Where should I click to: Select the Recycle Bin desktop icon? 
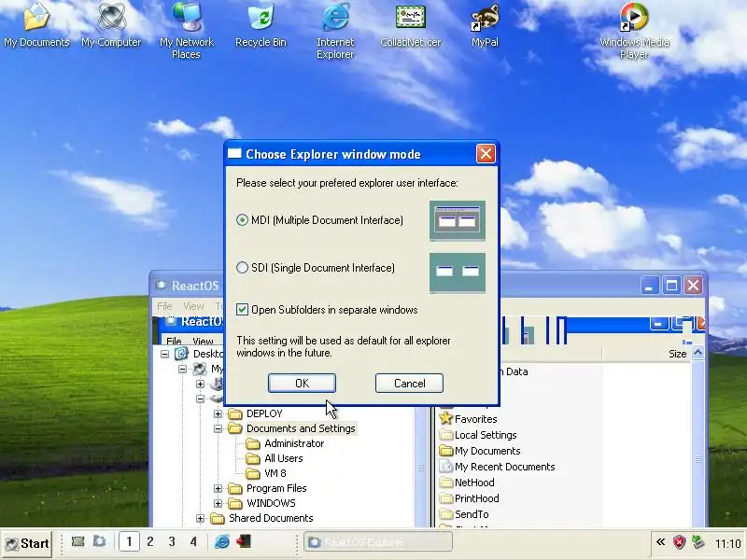pos(261,25)
